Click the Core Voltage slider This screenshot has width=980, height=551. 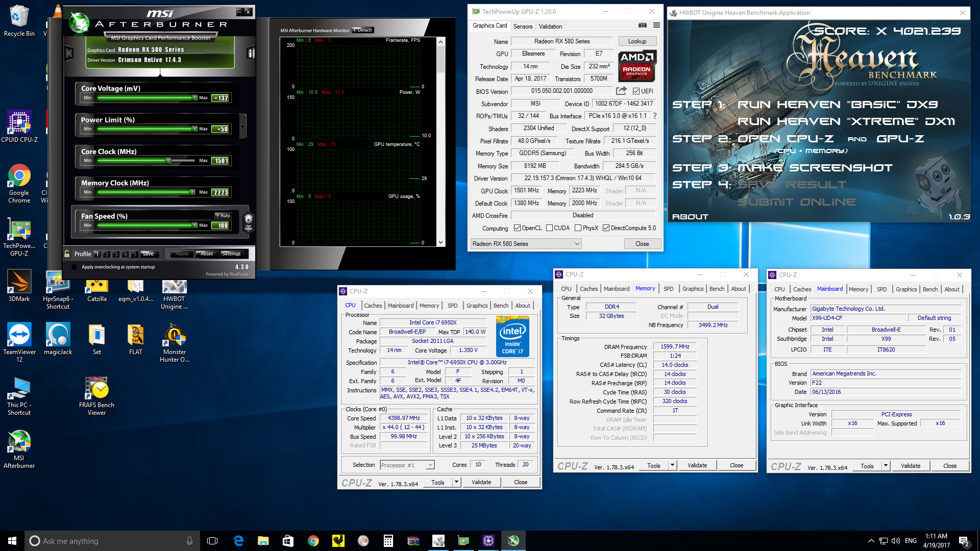(145, 97)
